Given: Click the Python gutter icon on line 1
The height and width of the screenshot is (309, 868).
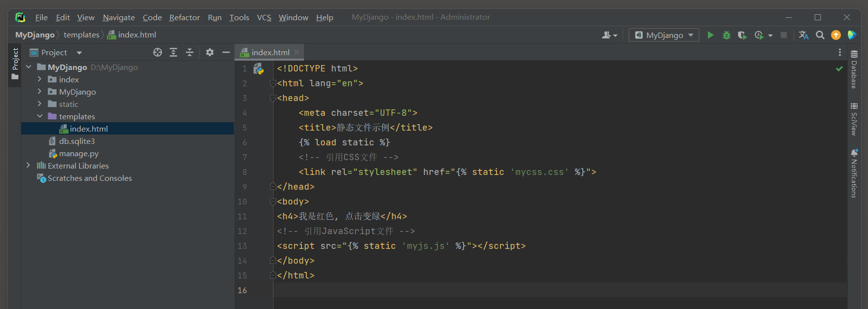Looking at the screenshot, I should coord(259,69).
